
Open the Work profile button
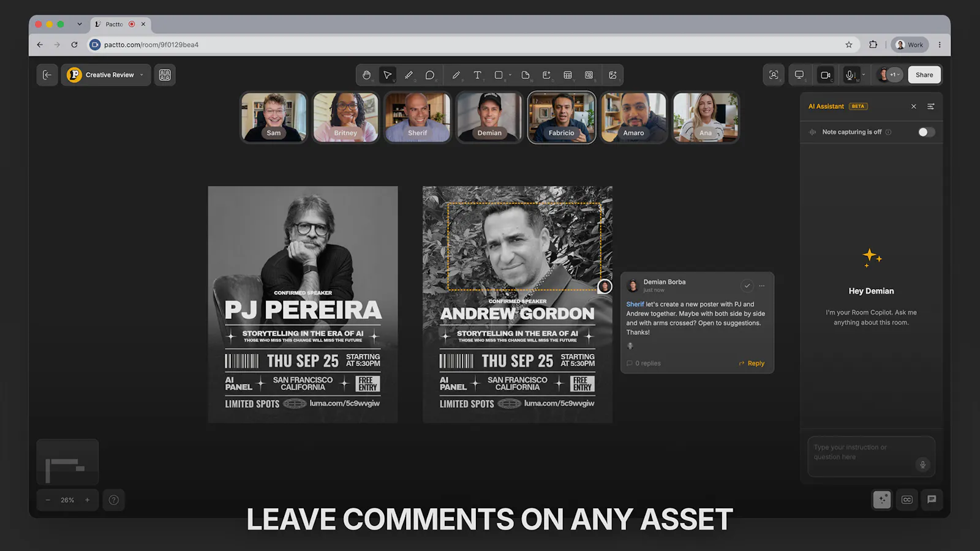[910, 45]
